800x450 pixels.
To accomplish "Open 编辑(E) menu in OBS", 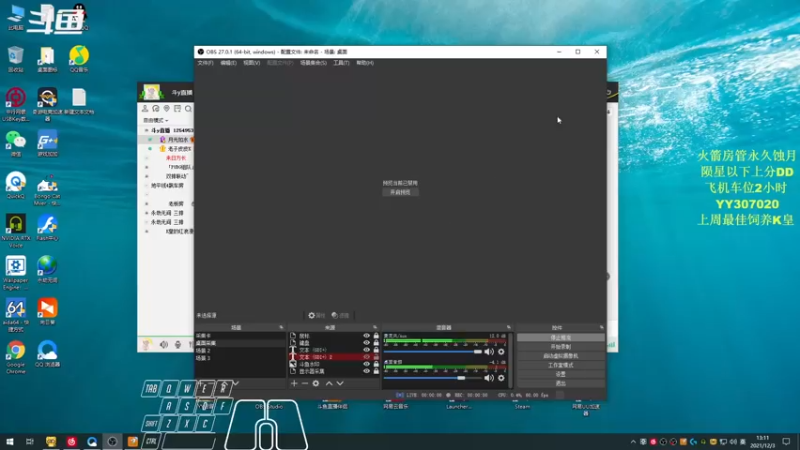I will 228,63.
